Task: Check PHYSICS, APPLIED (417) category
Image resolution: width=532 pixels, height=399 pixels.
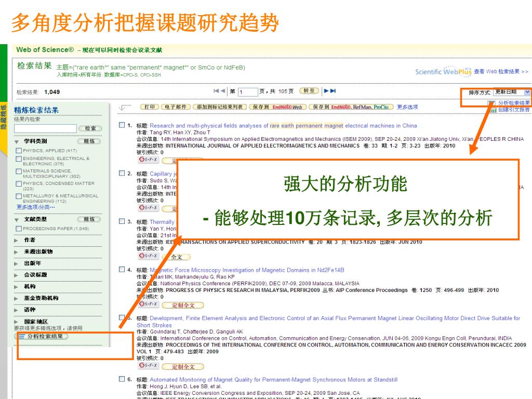Action: 19,151
